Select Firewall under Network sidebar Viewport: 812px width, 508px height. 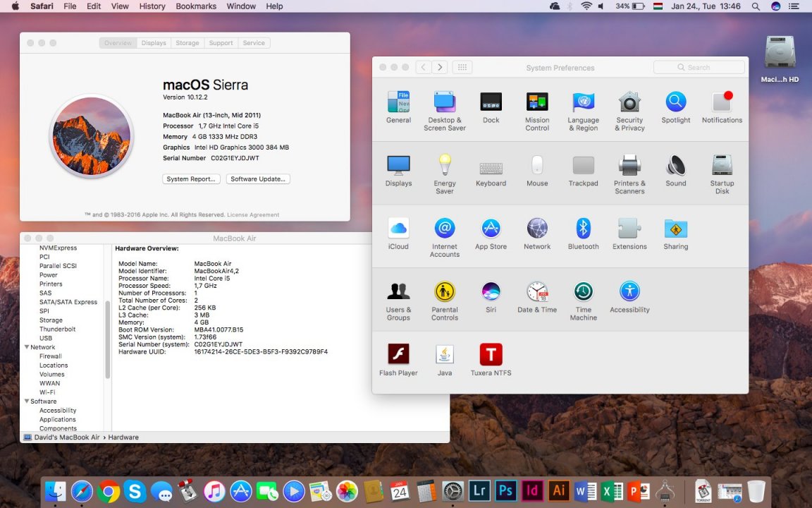pyautogui.click(x=51, y=356)
